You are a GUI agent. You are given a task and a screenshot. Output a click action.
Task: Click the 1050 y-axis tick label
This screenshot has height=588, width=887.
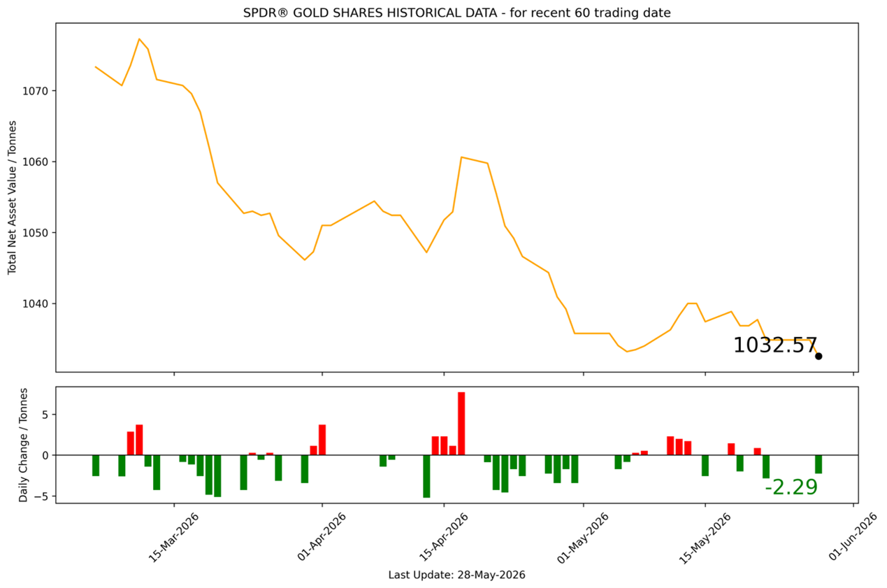pos(35,233)
